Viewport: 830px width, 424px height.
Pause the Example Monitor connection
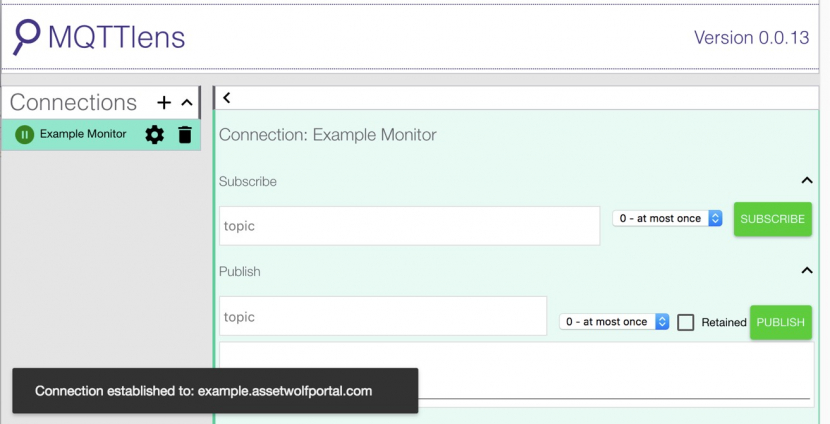point(24,134)
